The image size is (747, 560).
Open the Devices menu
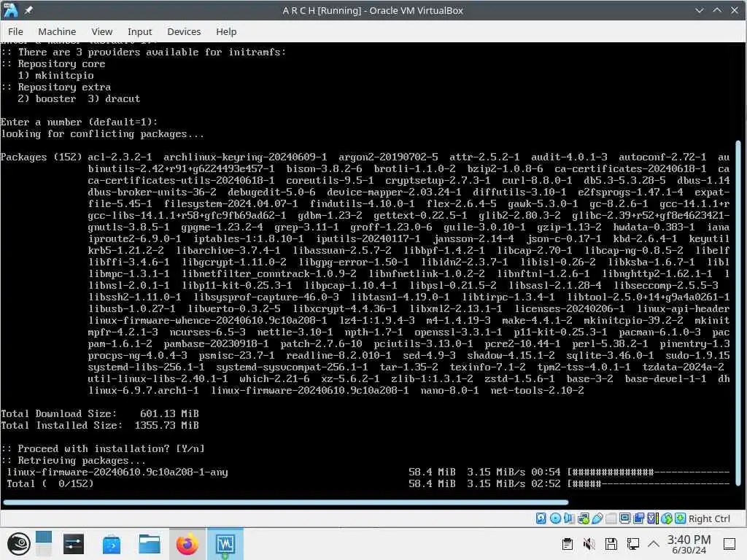click(184, 31)
